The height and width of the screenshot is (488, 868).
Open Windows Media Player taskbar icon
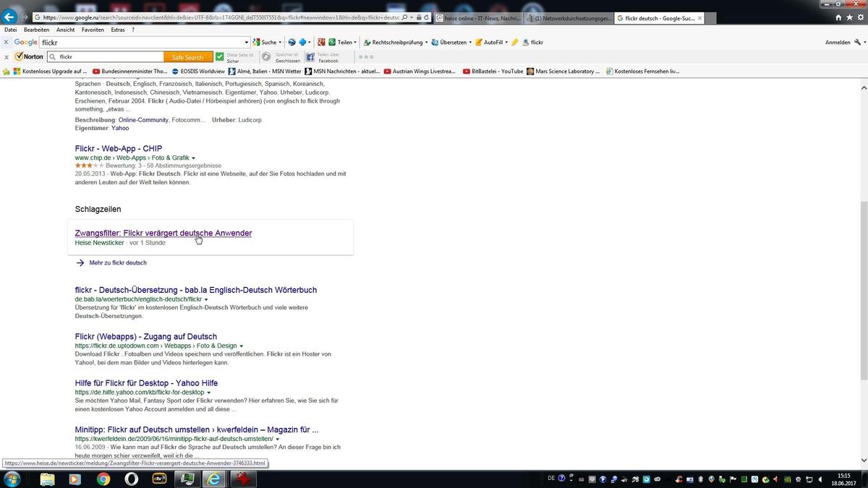click(75, 479)
